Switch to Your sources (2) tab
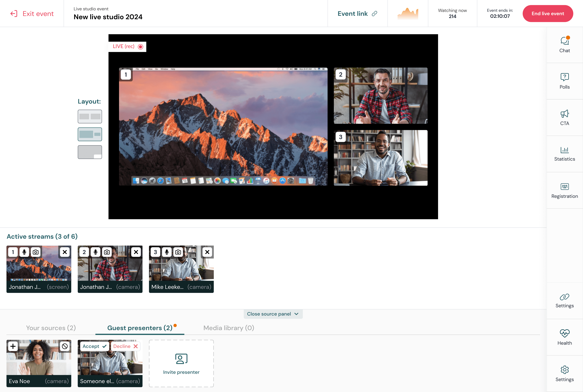Image resolution: width=583 pixels, height=392 pixels. point(51,328)
